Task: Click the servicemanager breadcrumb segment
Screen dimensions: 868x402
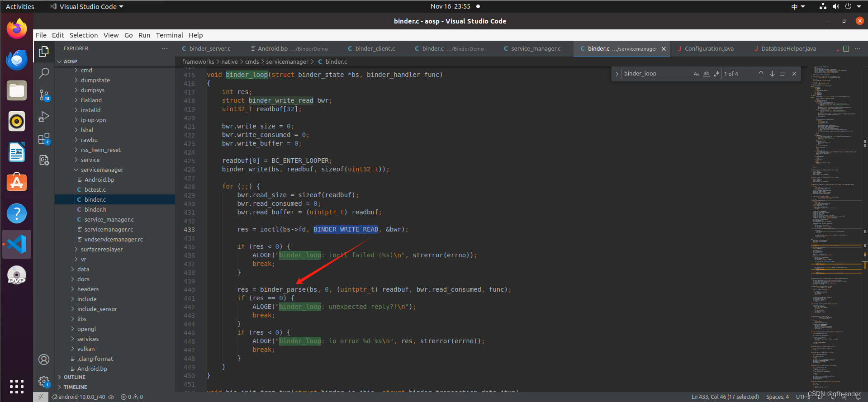Action: (x=287, y=61)
